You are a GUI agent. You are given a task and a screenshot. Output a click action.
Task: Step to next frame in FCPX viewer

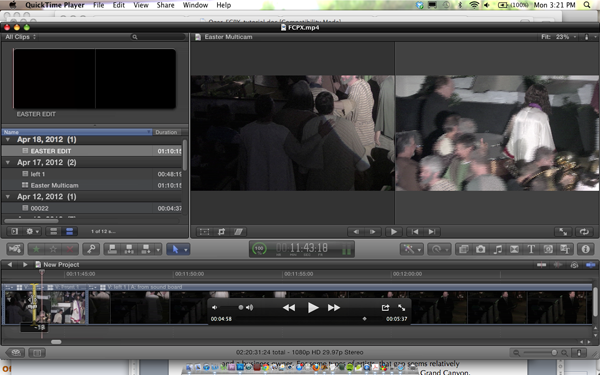pos(373,232)
